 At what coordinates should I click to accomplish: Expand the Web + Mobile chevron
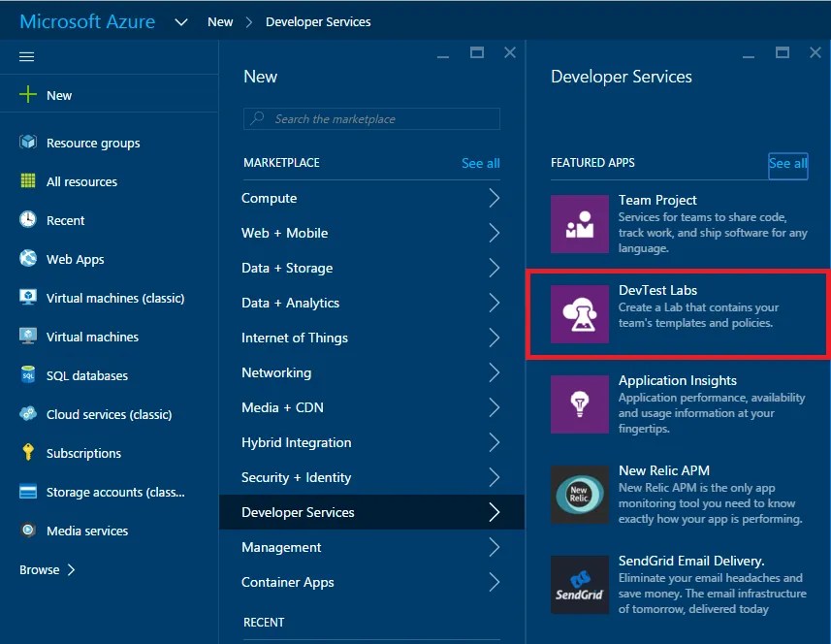point(494,233)
